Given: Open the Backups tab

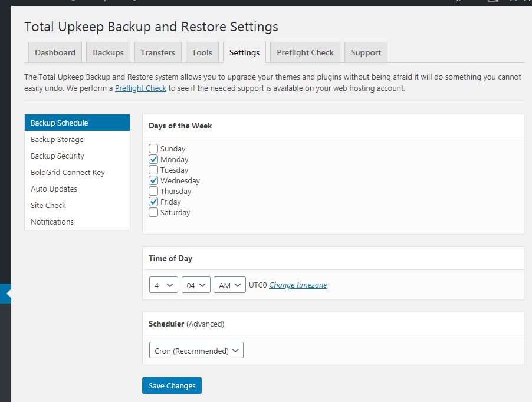Looking at the screenshot, I should pyautogui.click(x=108, y=52).
